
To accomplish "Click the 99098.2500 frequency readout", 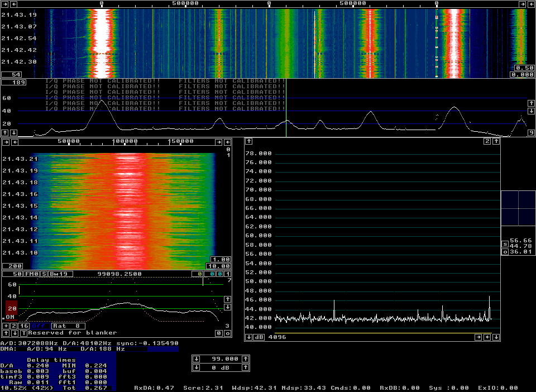I will pyautogui.click(x=119, y=274).
